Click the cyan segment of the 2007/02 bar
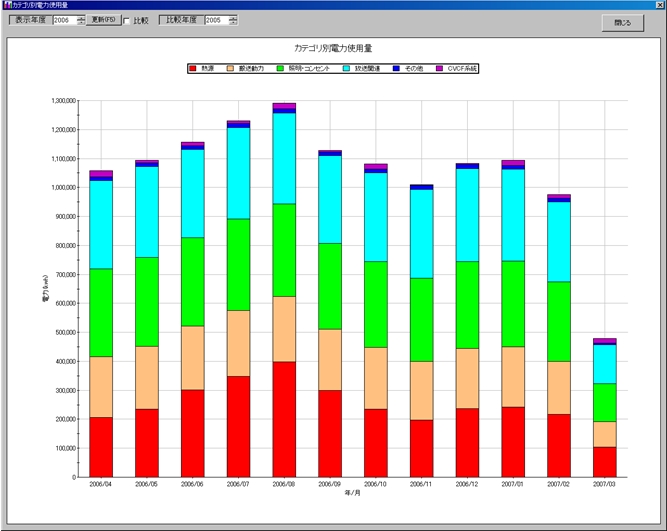Screen dimensions: 667x531 (x=559, y=242)
